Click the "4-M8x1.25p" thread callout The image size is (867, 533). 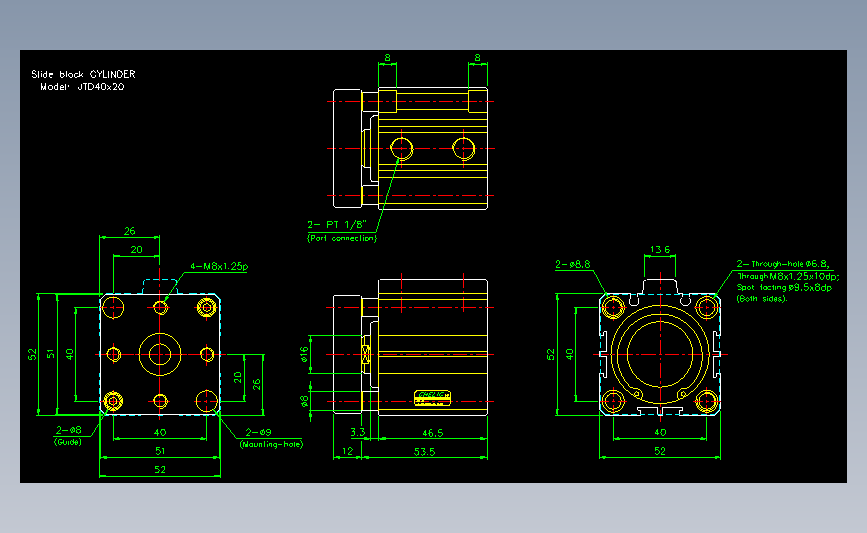click(x=219, y=266)
